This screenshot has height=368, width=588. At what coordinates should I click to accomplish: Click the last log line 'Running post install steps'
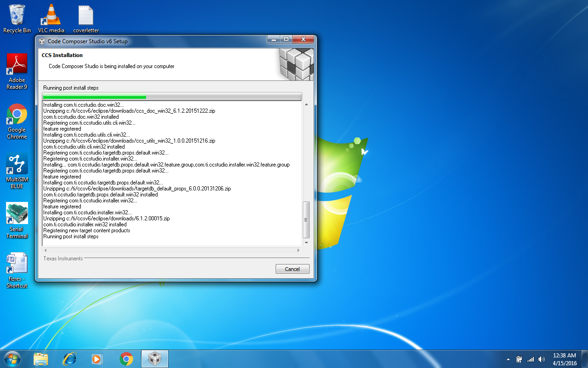pos(71,236)
